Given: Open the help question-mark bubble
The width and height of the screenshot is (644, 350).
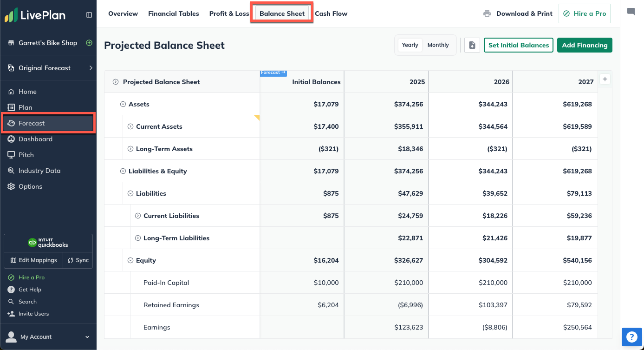Looking at the screenshot, I should pyautogui.click(x=632, y=337).
